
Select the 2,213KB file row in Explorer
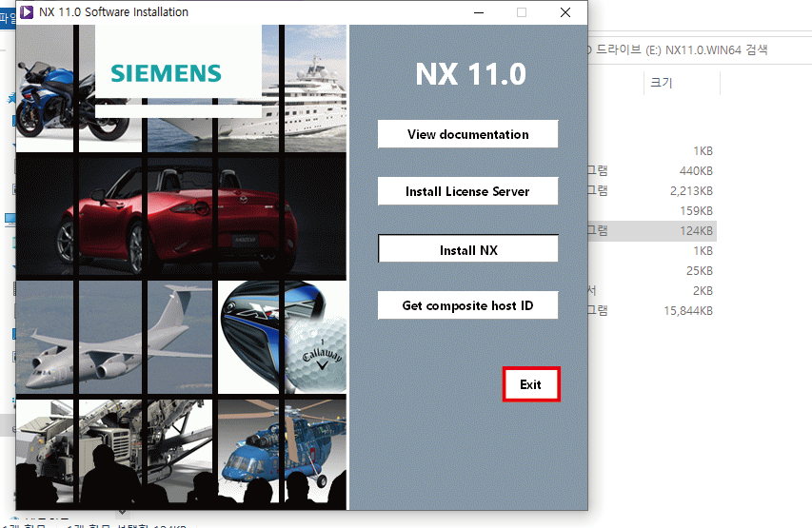pyautogui.click(x=652, y=191)
